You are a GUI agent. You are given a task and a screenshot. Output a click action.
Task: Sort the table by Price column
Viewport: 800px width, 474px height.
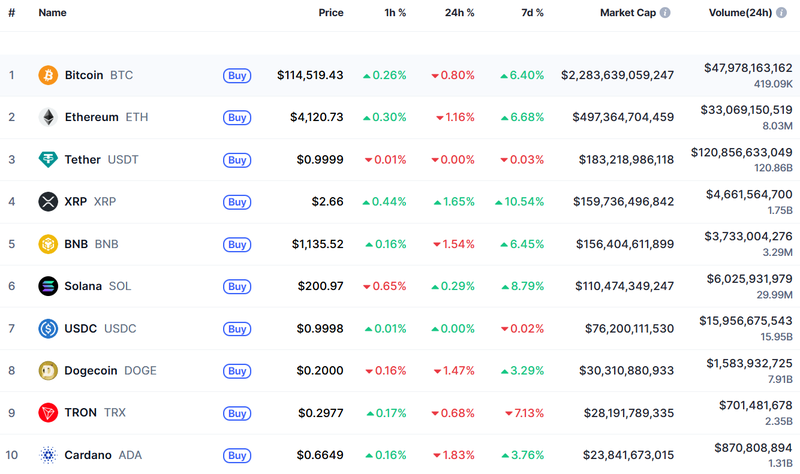(x=330, y=13)
